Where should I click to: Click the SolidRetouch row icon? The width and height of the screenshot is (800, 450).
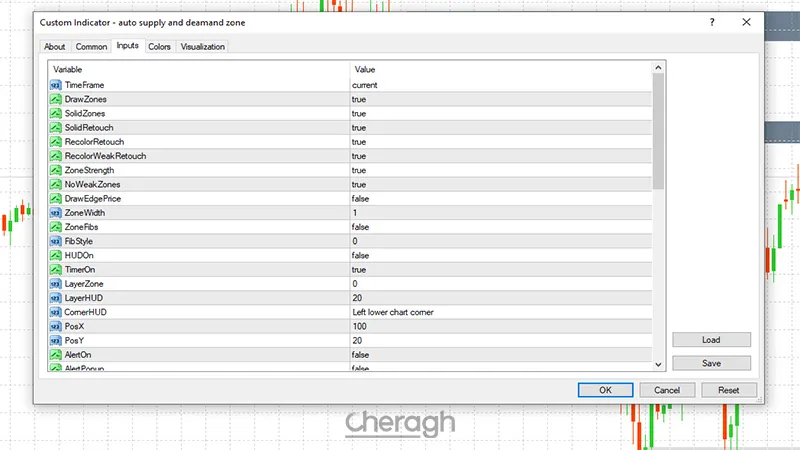pos(55,128)
